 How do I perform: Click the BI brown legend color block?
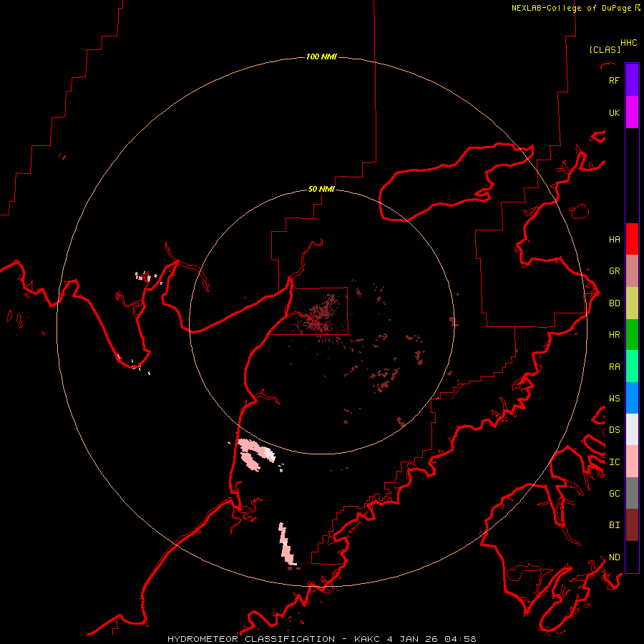[632, 525]
